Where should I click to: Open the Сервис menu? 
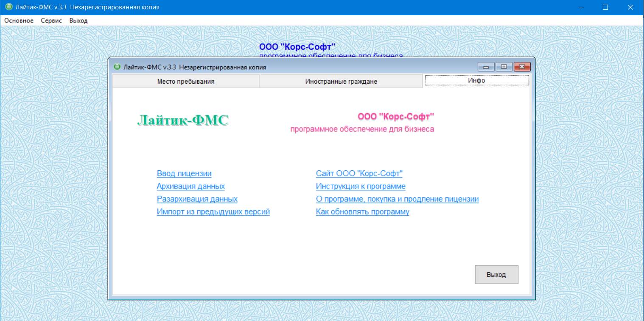pos(51,20)
